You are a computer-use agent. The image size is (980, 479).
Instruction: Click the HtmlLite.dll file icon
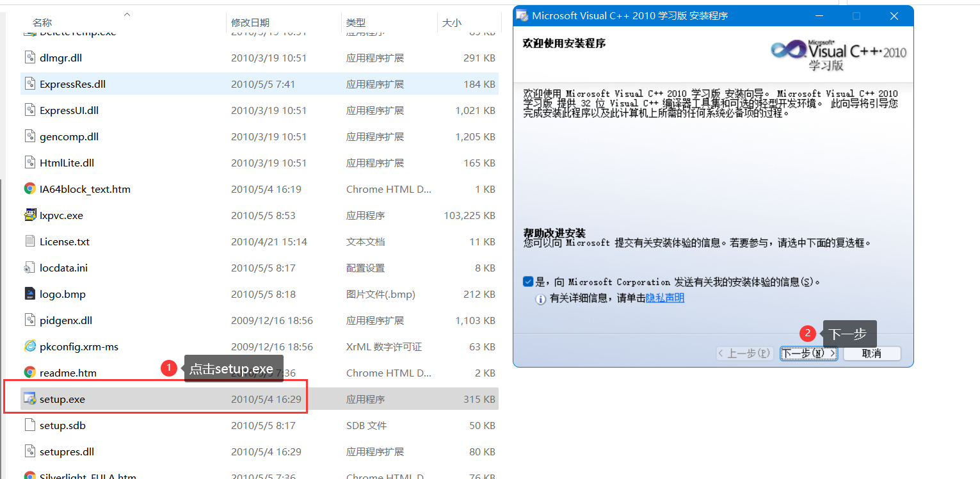click(29, 163)
